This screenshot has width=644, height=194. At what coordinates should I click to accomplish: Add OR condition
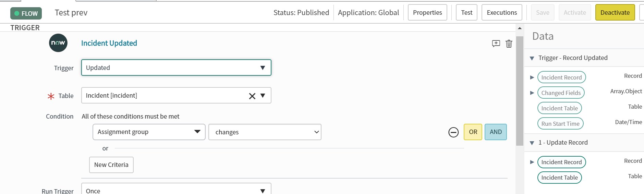[x=473, y=132]
